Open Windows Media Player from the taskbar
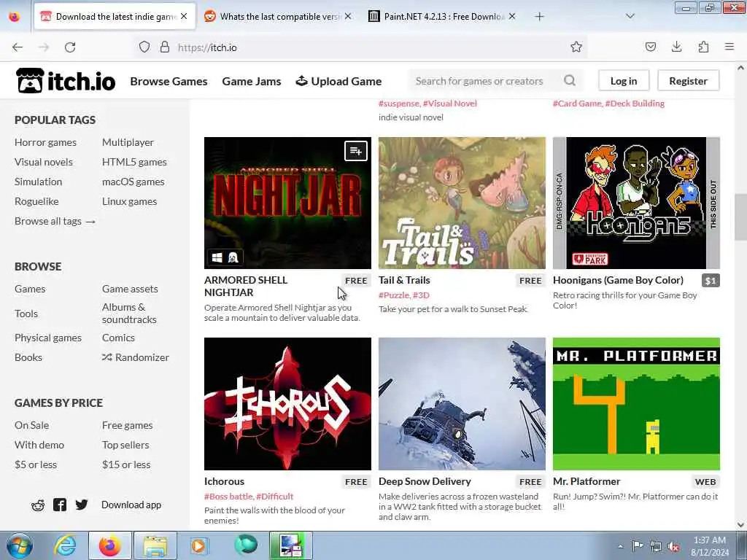 (x=198, y=545)
